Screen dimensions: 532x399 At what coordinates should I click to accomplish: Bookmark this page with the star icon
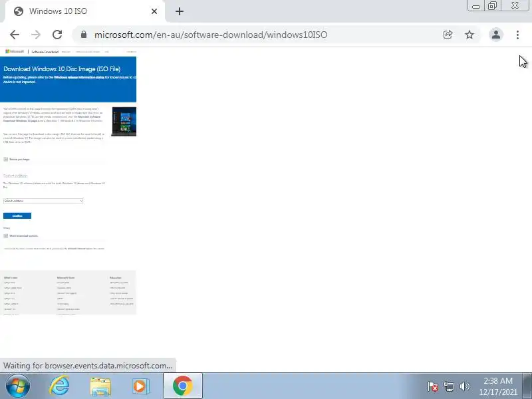pos(469,35)
